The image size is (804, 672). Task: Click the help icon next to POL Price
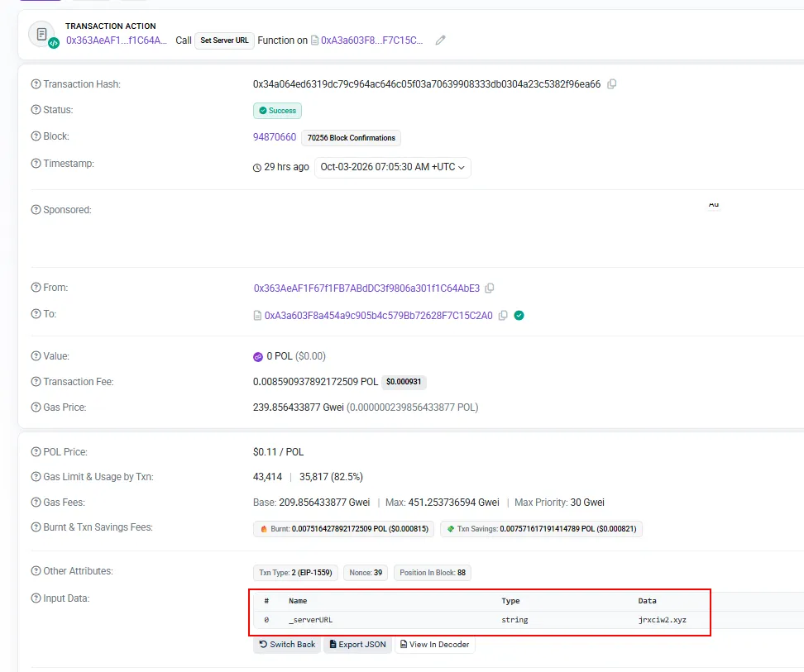[x=36, y=452]
